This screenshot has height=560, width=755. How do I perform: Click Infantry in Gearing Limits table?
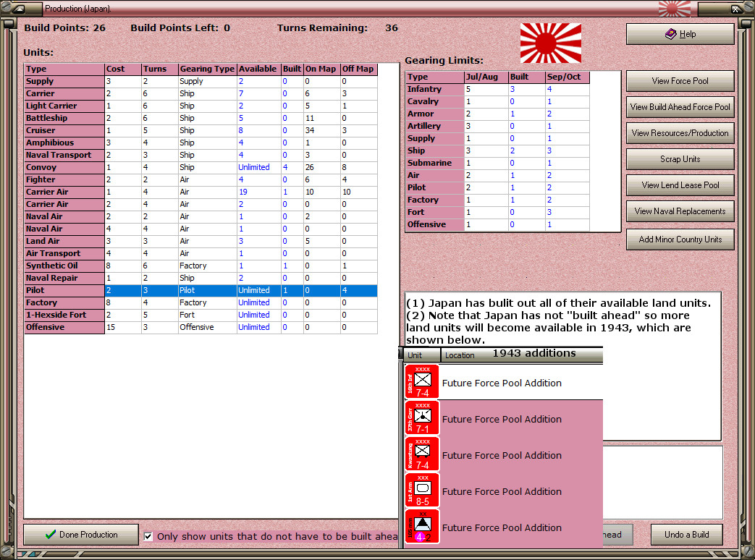(x=435, y=89)
